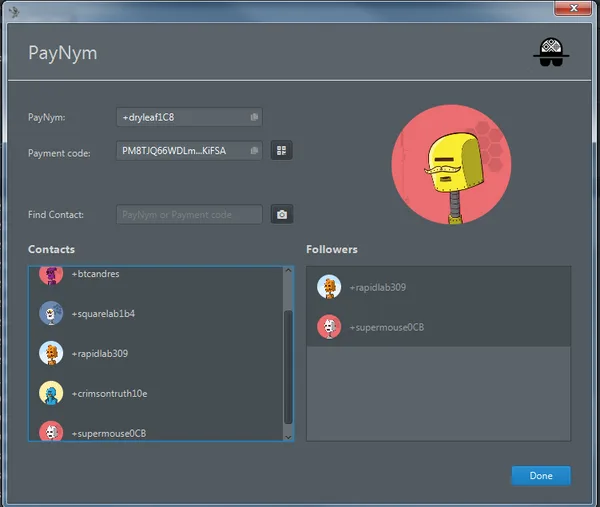Click the contacts list scroll up arrow
Screen dimensions: 600x507
(289, 271)
